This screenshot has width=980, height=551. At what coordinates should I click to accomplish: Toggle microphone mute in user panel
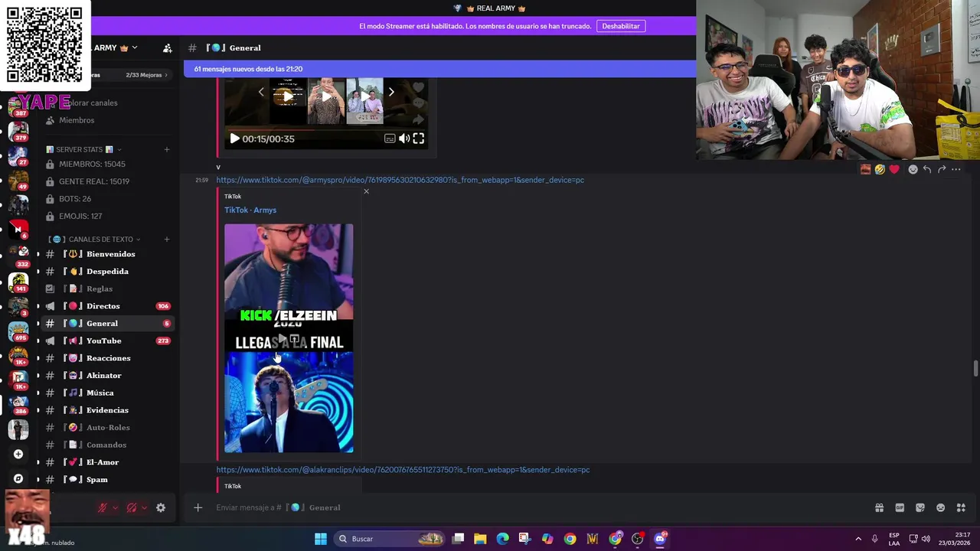pyautogui.click(x=102, y=507)
